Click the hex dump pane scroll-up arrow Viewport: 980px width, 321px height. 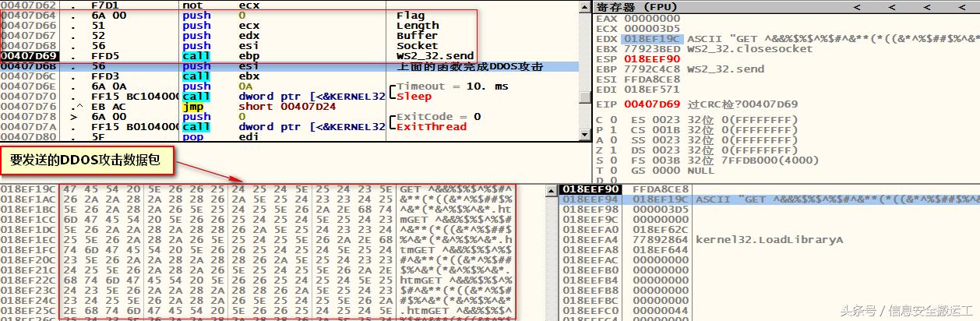552,189
